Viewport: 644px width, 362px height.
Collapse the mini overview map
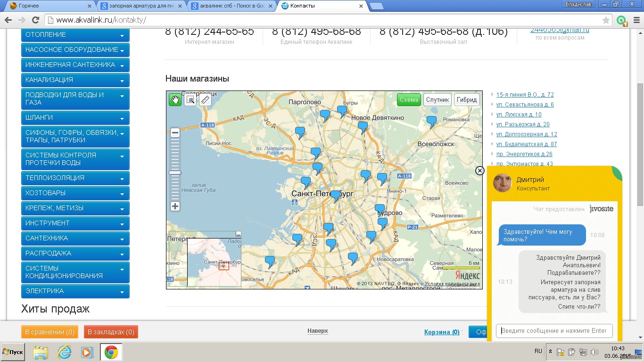(238, 234)
